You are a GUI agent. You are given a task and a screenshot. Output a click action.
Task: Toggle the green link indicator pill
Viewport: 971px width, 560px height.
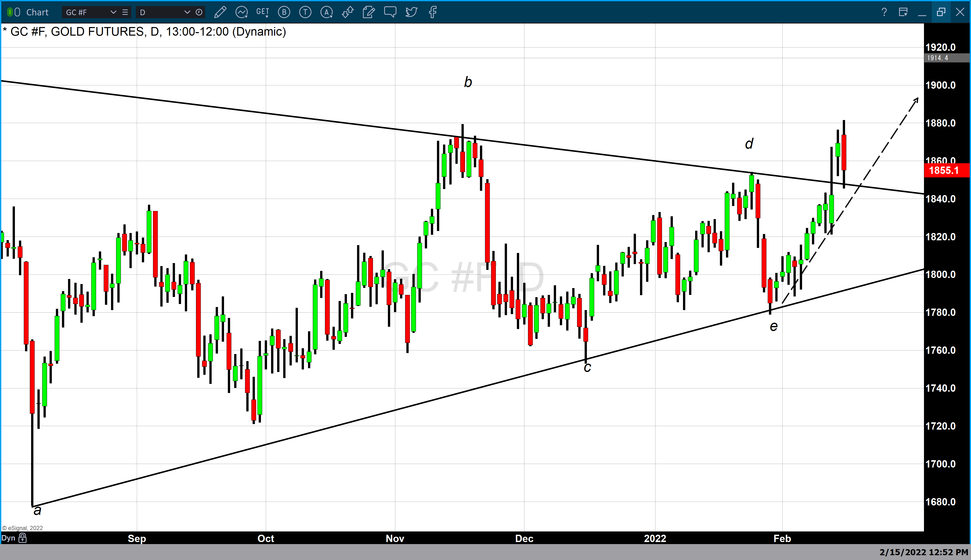pyautogui.click(x=10, y=12)
